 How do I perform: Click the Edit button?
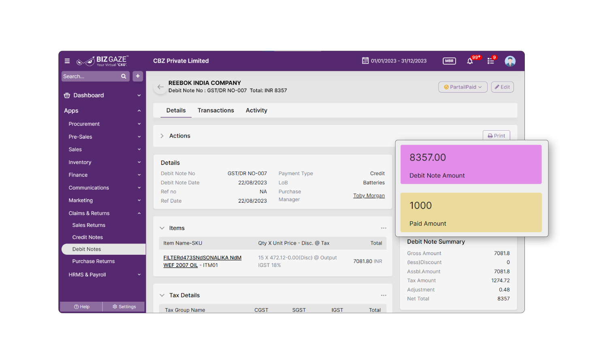click(502, 87)
